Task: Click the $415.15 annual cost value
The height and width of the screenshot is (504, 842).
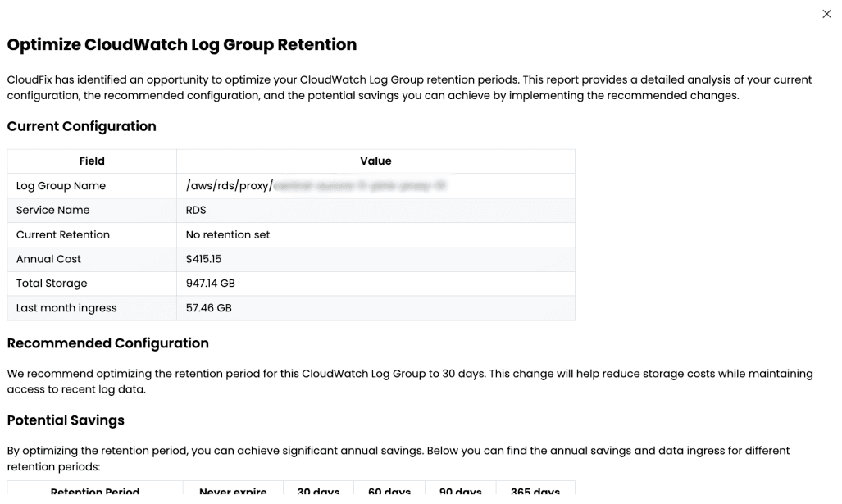Action: coord(203,259)
